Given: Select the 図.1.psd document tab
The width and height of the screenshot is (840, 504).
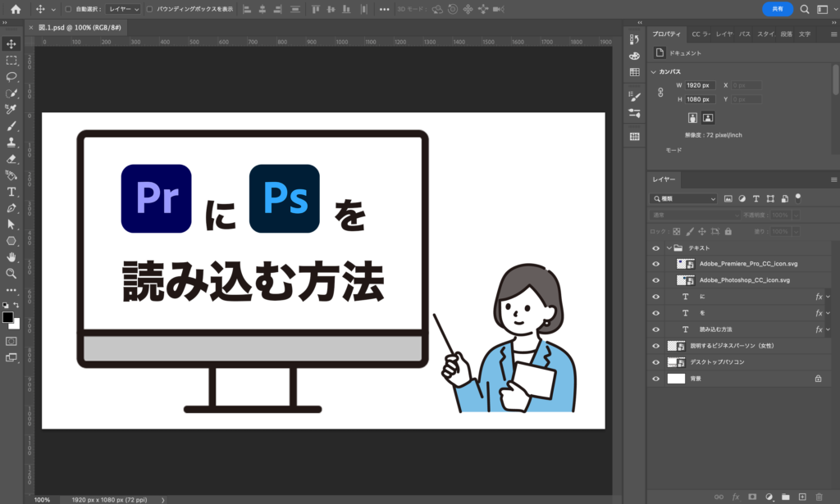Looking at the screenshot, I should coord(80,27).
